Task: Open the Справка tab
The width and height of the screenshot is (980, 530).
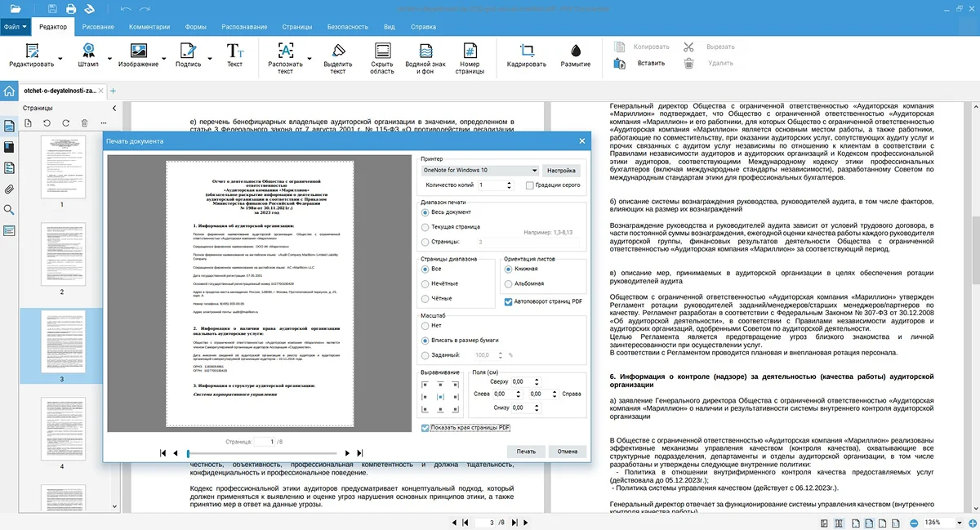Action: [423, 26]
